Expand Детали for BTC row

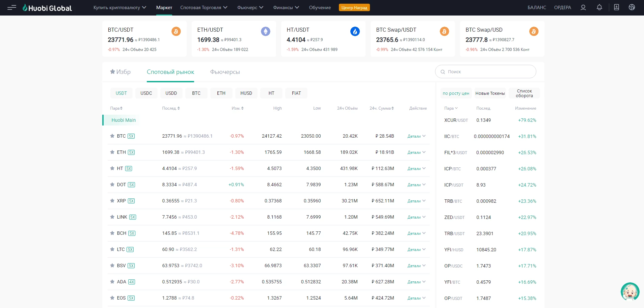click(417, 136)
